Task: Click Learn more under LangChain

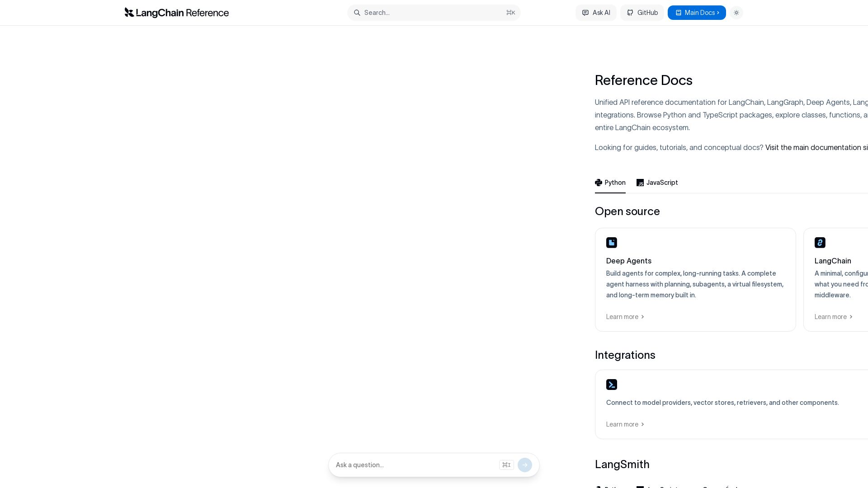Action: pos(834,317)
